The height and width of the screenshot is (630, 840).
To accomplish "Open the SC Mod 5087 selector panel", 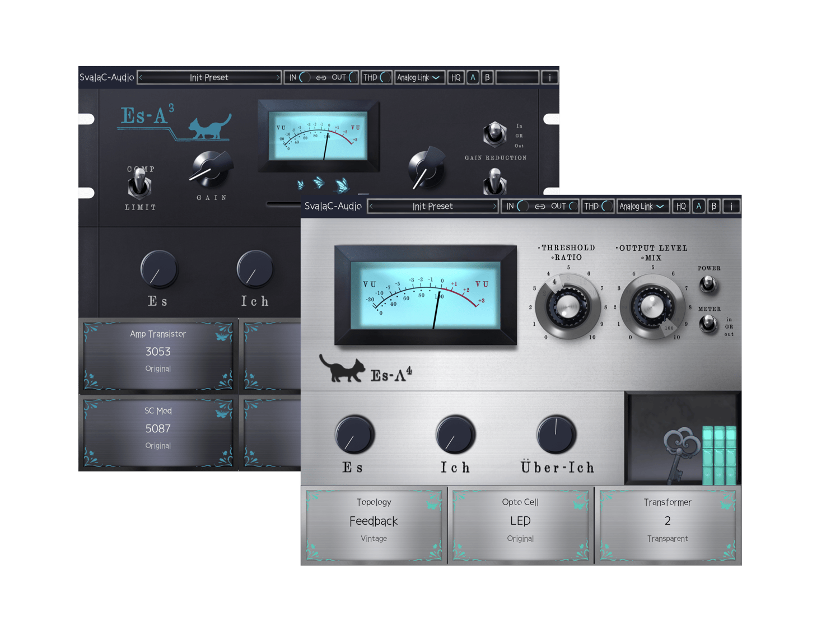I will pos(158,432).
